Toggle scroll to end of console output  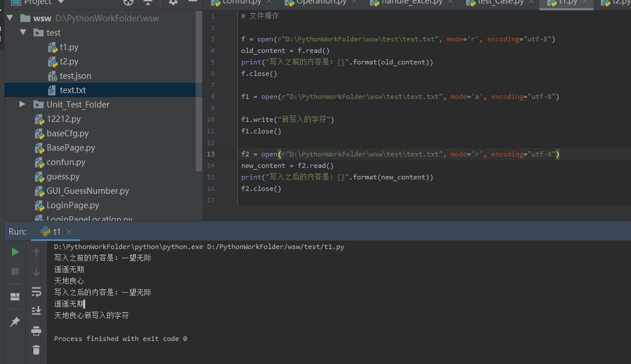[x=36, y=311]
